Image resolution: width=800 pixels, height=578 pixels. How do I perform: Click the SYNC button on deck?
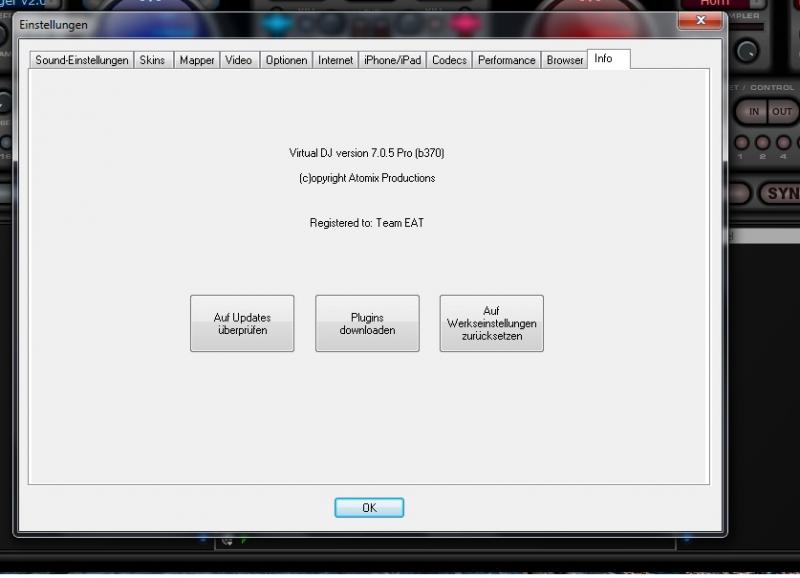pos(781,194)
